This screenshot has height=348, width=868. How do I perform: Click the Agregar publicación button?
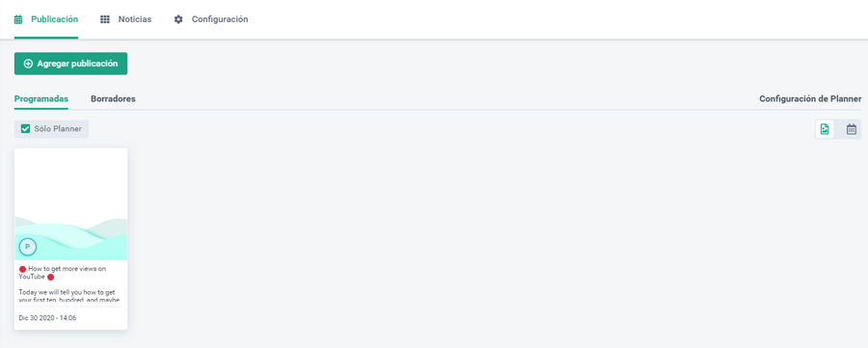[x=70, y=64]
